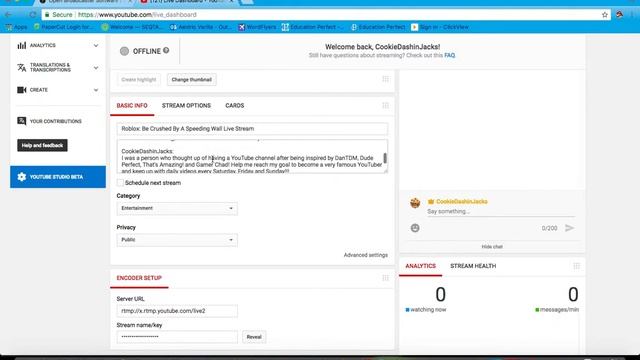Viewport: 640px width, 360px height.
Task: Click the Help and feedback button
Action: coord(42,145)
